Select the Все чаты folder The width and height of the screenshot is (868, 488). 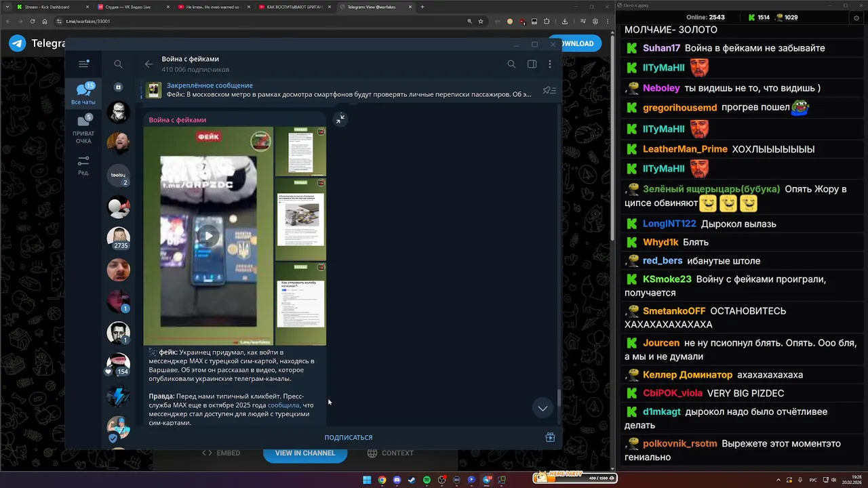pyautogui.click(x=83, y=94)
